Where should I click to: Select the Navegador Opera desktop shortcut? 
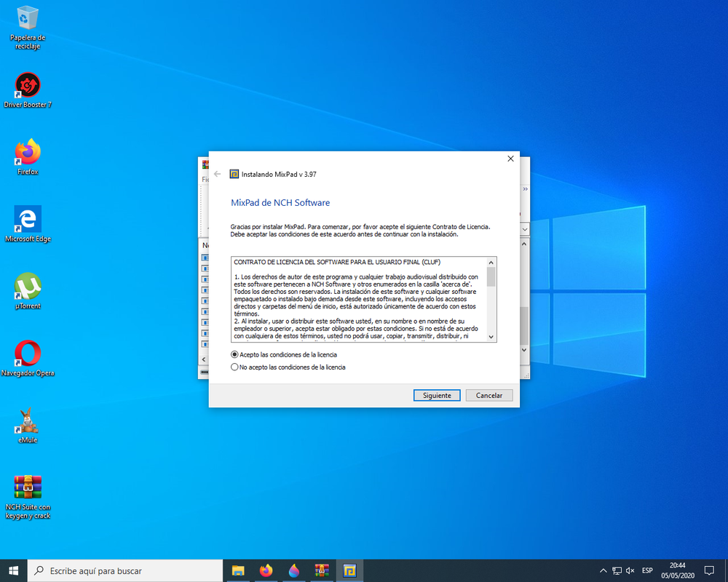28,359
